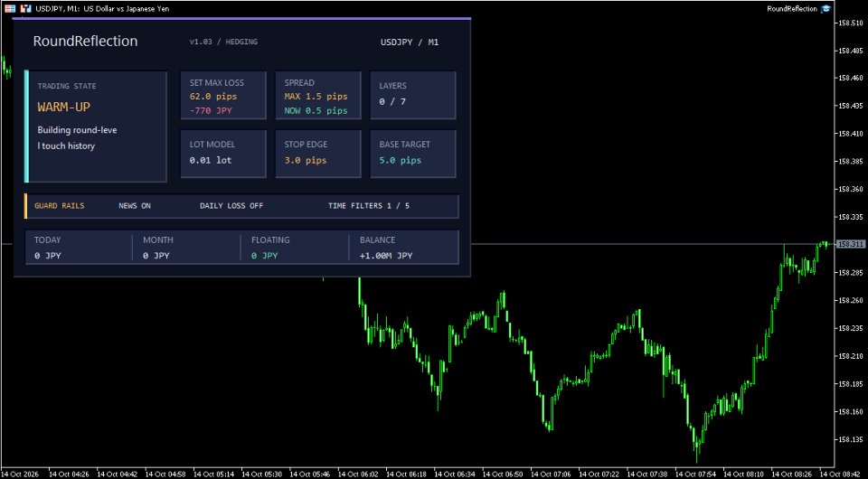Image resolution: width=868 pixels, height=479 pixels.
Task: Select the RoundReflection expert name beside the hat icon
Action: [792, 8]
